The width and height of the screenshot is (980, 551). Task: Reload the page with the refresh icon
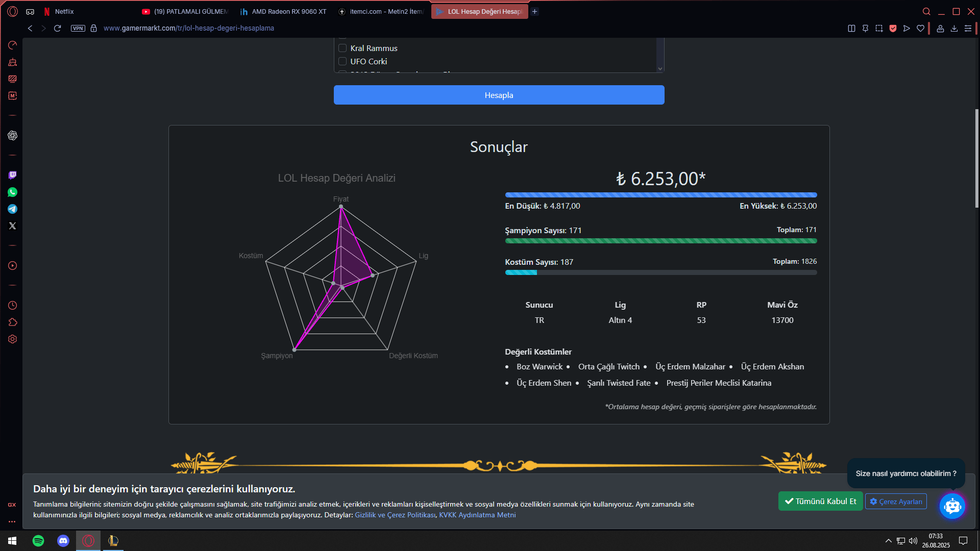(x=57, y=28)
